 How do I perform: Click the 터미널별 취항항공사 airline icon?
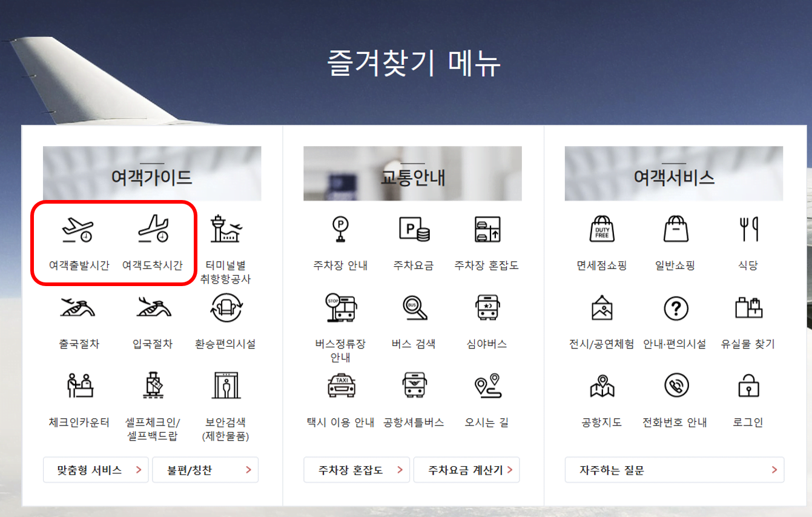[x=225, y=239]
